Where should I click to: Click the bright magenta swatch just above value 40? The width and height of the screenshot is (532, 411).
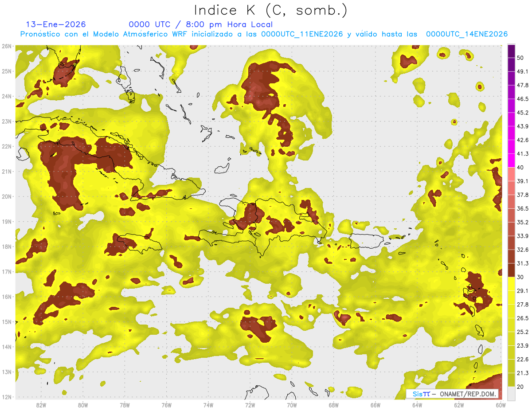click(511, 160)
